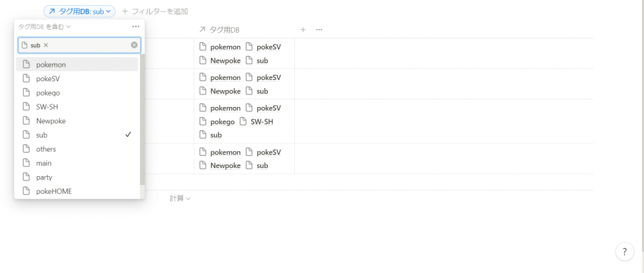644x273 pixels.
Task: Remove the sub tag with its small x
Action: (x=45, y=45)
